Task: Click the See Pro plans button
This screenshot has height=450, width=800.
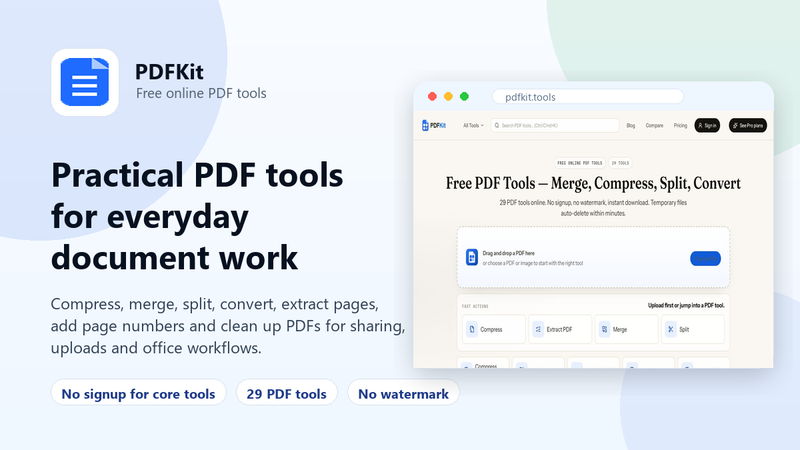Action: (x=748, y=126)
